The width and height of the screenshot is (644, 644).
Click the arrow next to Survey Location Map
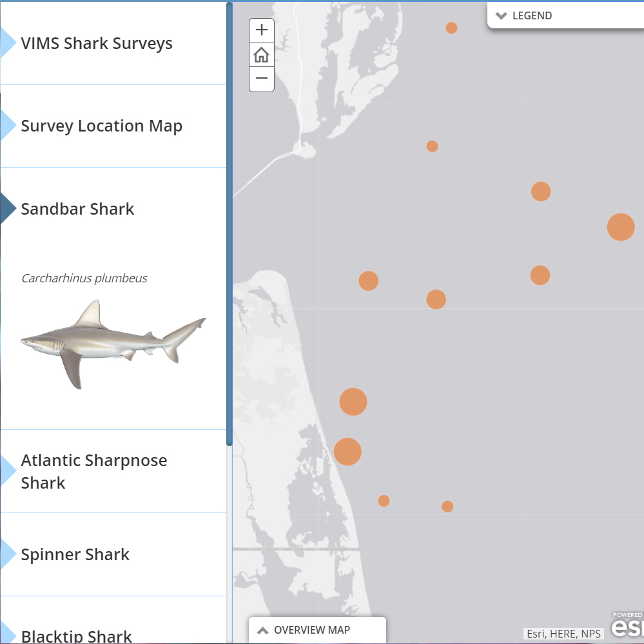[5, 126]
